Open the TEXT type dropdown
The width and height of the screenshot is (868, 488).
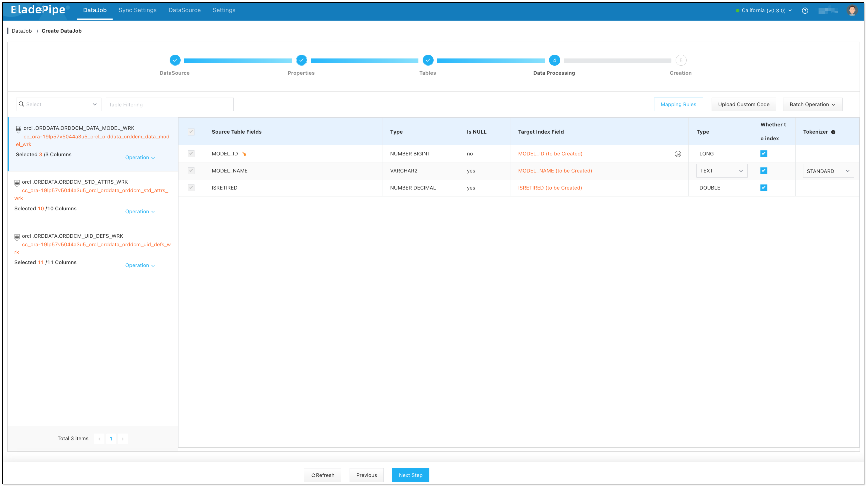click(721, 171)
